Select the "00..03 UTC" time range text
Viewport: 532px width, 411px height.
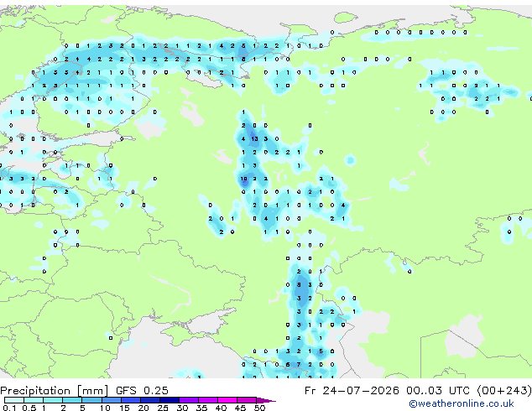click(x=438, y=391)
